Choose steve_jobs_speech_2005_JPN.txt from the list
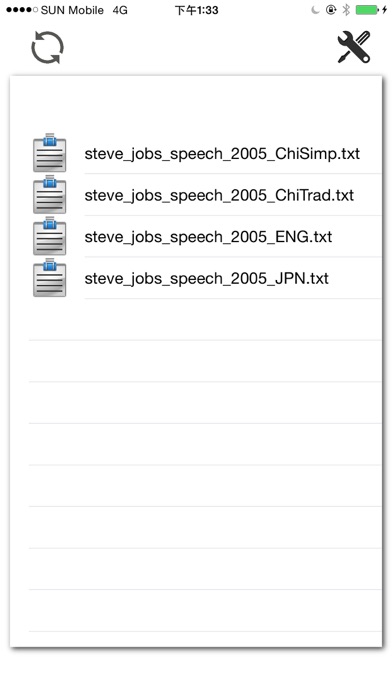Screen dimensions: 392x696 tap(206, 279)
